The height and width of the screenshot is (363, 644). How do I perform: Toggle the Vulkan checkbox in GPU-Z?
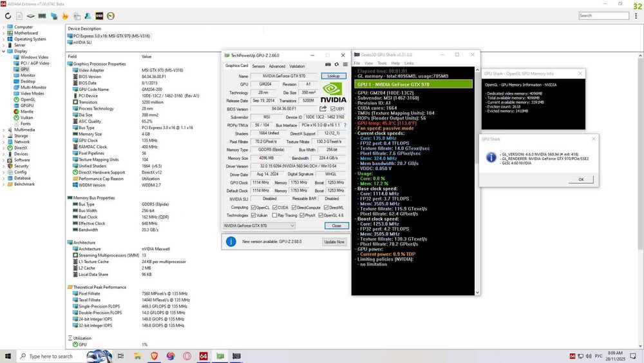(x=253, y=215)
